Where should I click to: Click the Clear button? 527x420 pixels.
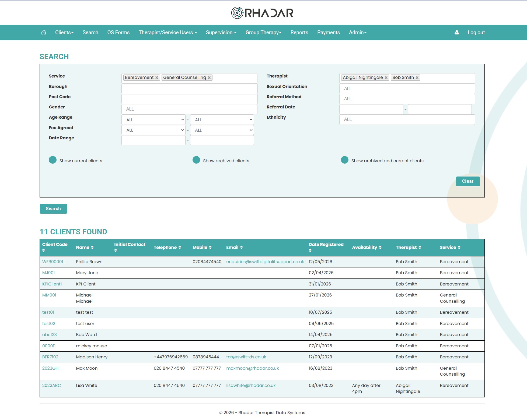[468, 181]
